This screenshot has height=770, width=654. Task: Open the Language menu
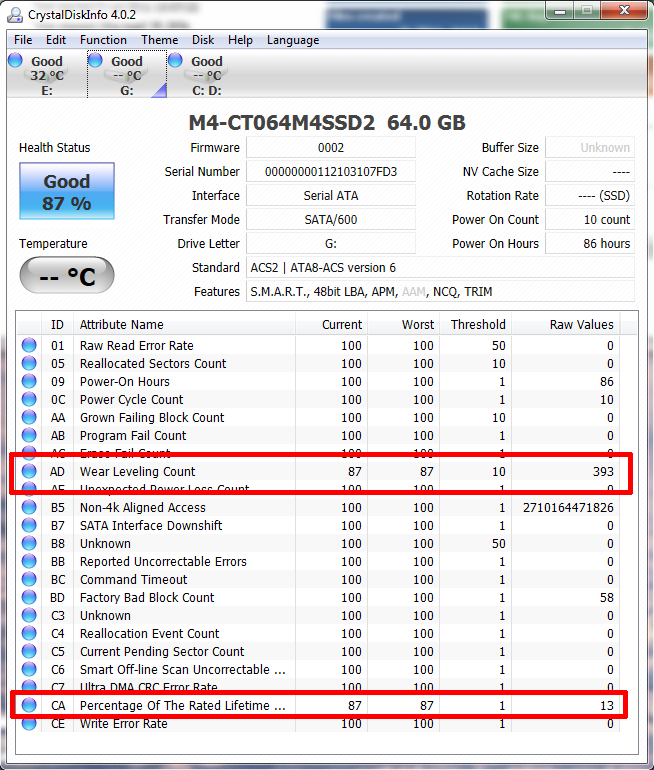tap(293, 40)
